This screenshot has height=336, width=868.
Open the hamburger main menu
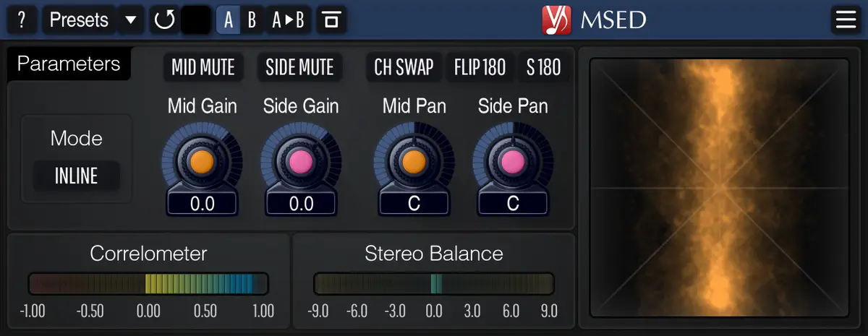[x=846, y=20]
